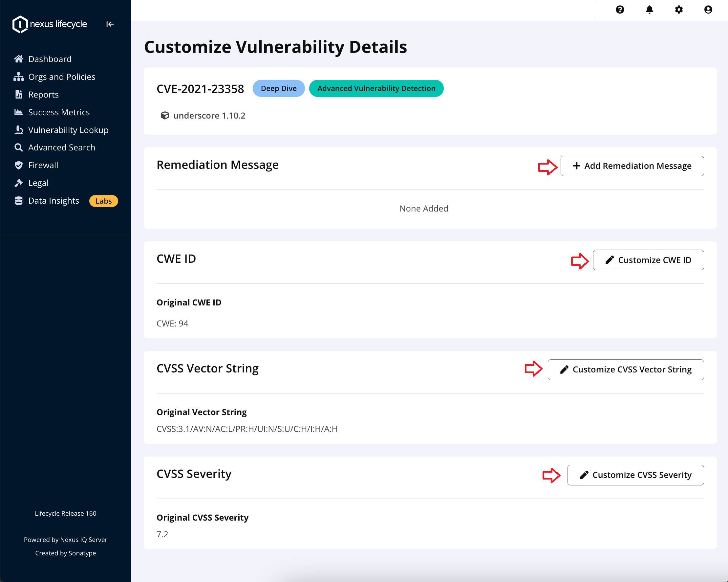Screen dimensions: 728x582
Task: Click the CWE: 94 value
Action: 172,324
